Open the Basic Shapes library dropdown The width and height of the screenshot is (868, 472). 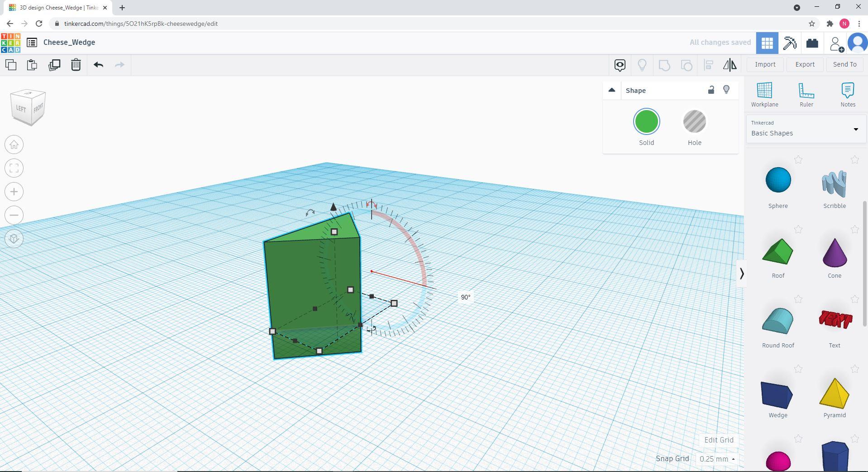806,129
